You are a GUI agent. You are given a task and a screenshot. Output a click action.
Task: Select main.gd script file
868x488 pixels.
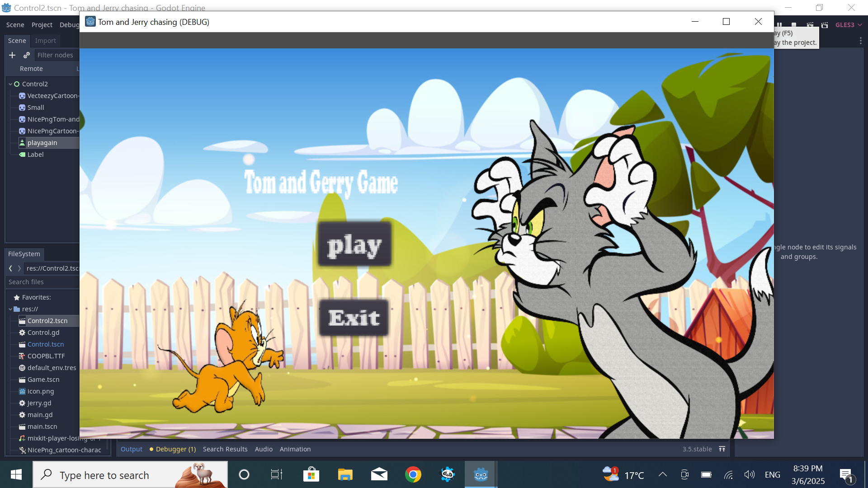[40, 415]
